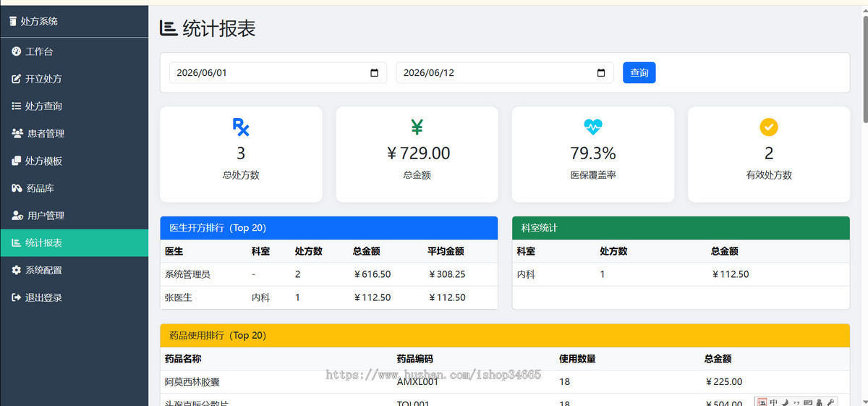
Task: Navigate to 患者管理
Action: point(75,133)
